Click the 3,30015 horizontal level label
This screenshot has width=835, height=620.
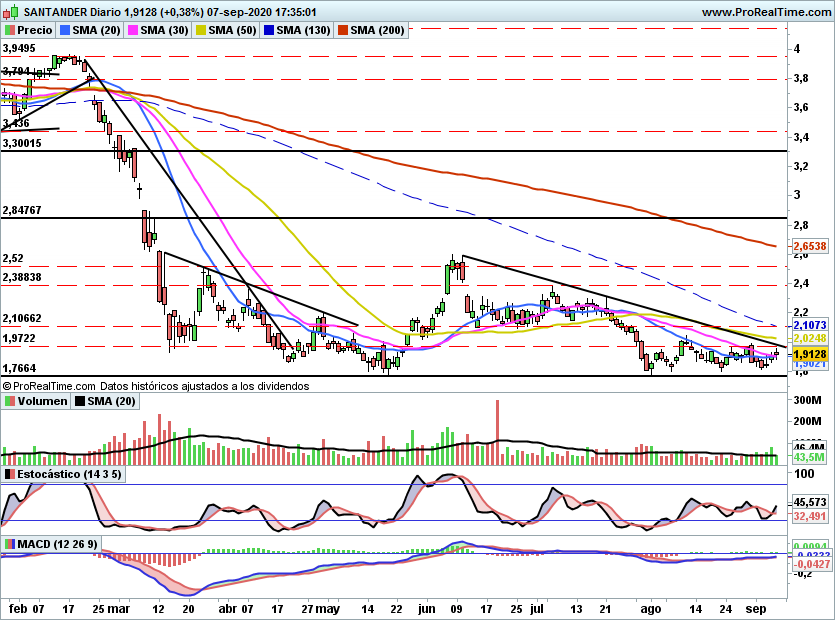point(22,144)
